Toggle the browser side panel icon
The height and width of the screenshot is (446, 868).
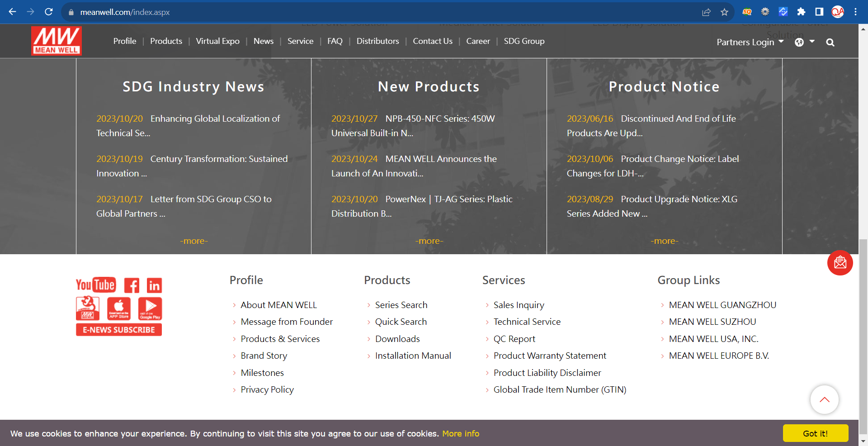pyautogui.click(x=819, y=12)
